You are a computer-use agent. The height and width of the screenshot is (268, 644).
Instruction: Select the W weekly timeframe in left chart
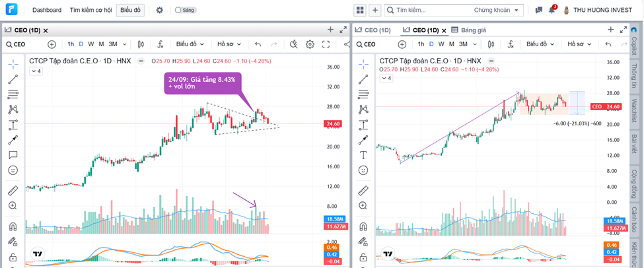[x=91, y=44]
